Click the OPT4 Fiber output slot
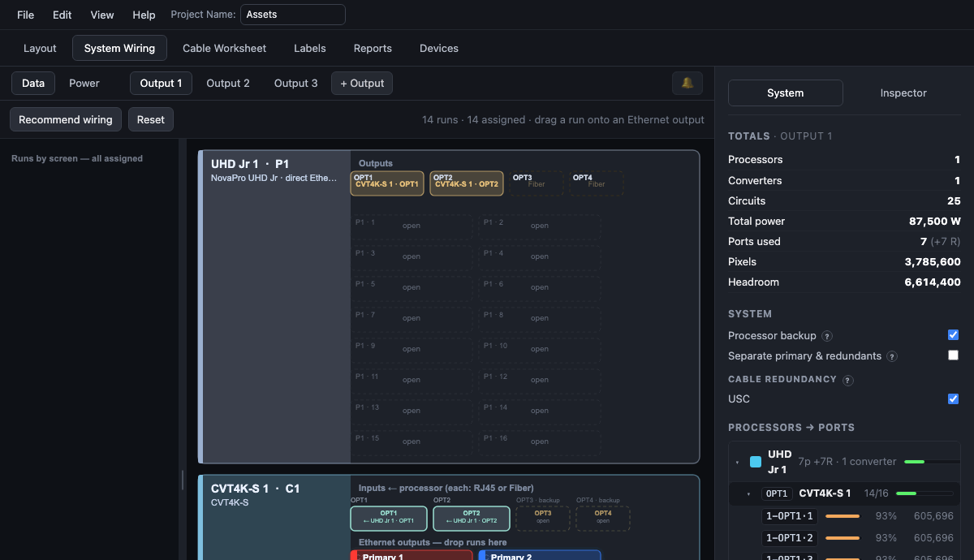Image resolution: width=974 pixels, height=560 pixels. [597, 183]
